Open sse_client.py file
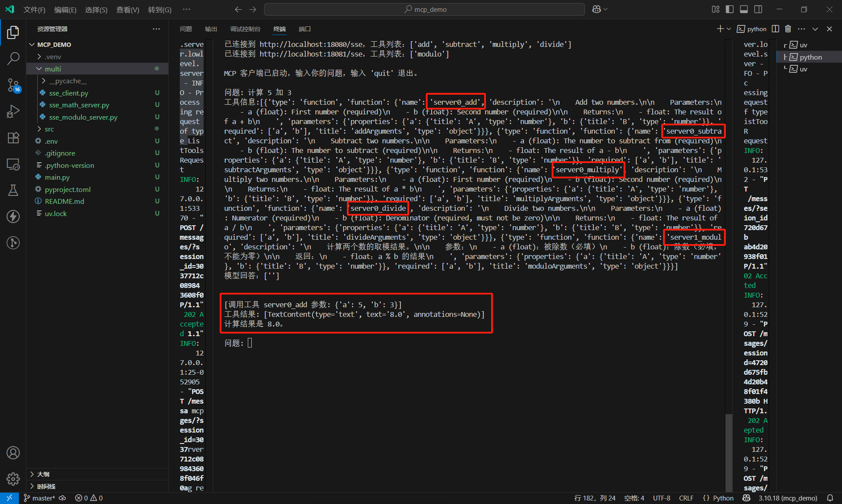The width and height of the screenshot is (842, 504). (x=97, y=93)
